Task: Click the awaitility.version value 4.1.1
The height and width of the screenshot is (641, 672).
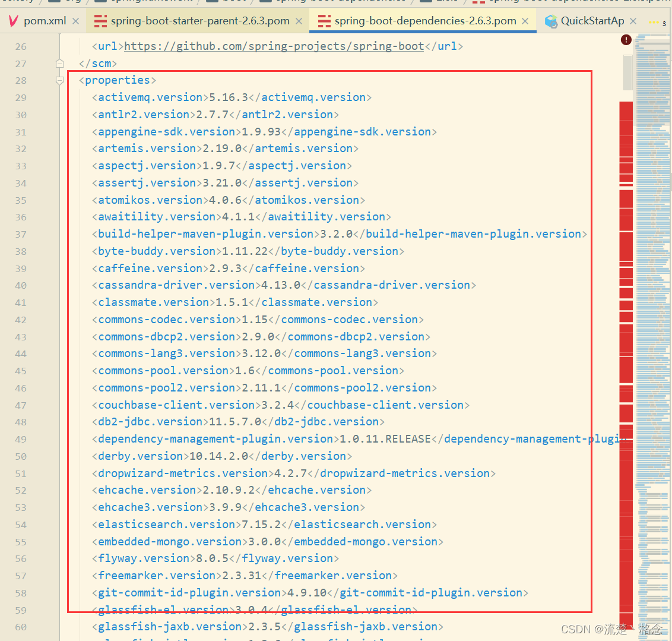Action: coord(238,216)
